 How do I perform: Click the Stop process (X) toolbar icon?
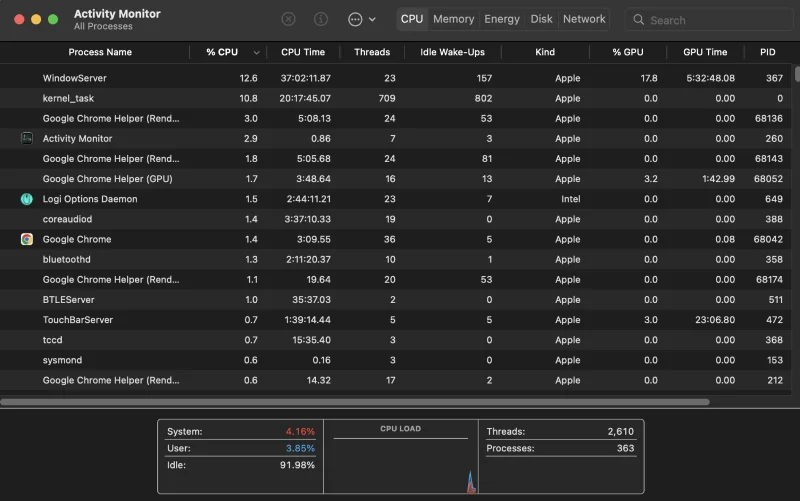pos(288,19)
